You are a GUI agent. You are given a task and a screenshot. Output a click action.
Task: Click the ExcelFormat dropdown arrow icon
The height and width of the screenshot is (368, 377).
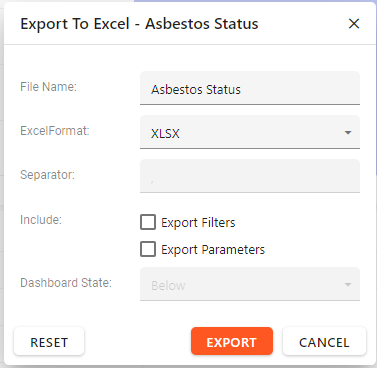(x=348, y=133)
